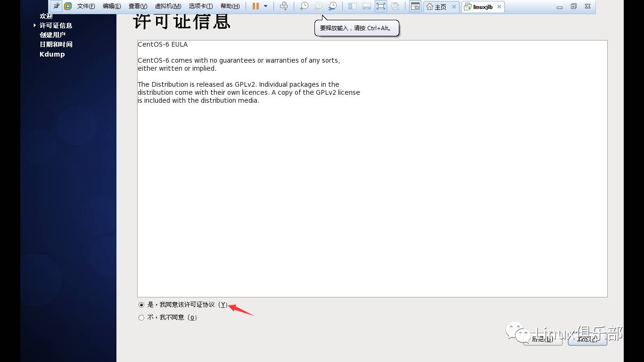Select 许可证信息 in the sidebar
The image size is (644, 362).
[56, 25]
